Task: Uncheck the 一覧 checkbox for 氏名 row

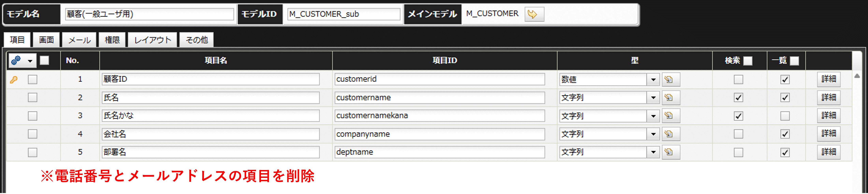Action: [785, 98]
